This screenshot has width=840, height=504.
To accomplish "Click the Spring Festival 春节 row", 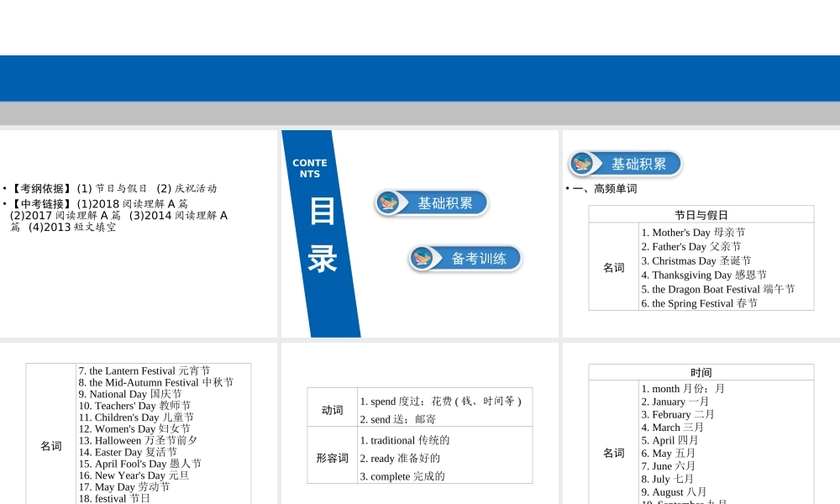I will [699, 303].
